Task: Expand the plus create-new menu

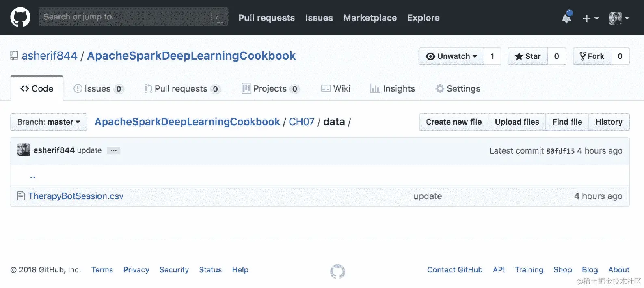Action: tap(590, 18)
